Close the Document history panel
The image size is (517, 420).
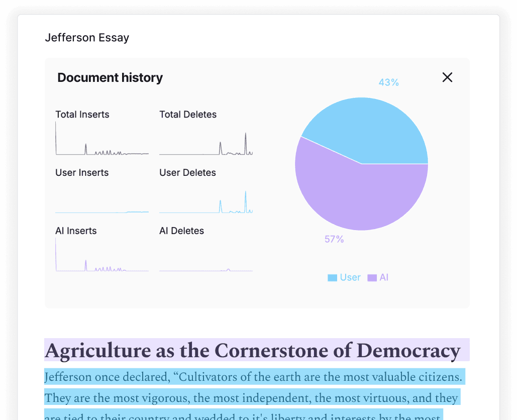pyautogui.click(x=447, y=77)
